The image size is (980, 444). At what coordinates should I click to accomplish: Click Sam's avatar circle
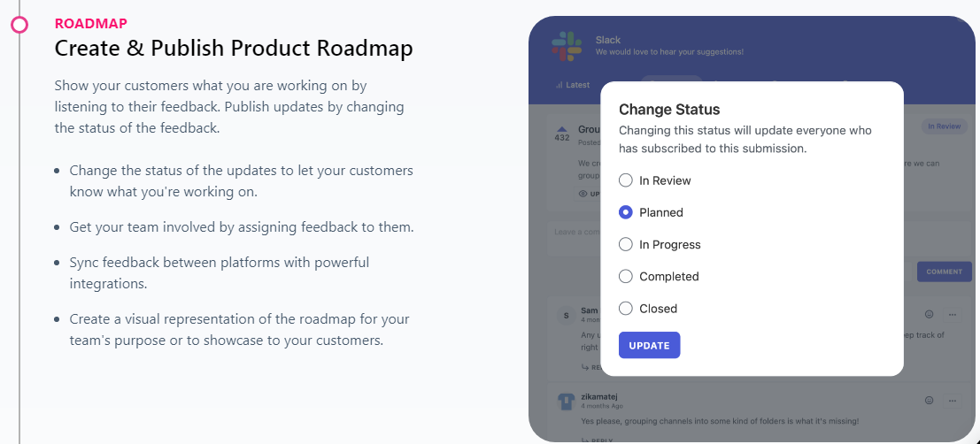pos(566,315)
